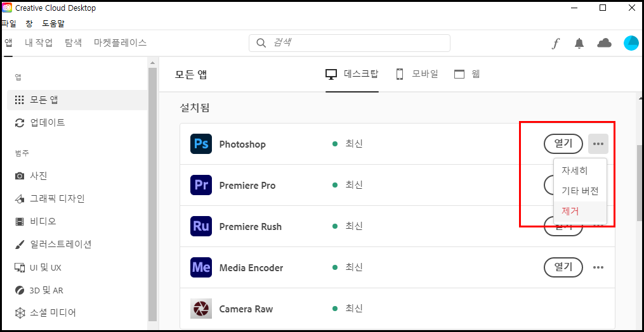The width and height of the screenshot is (644, 332).
Task: Switch to the 마켓플레이스 tab
Action: click(x=121, y=42)
